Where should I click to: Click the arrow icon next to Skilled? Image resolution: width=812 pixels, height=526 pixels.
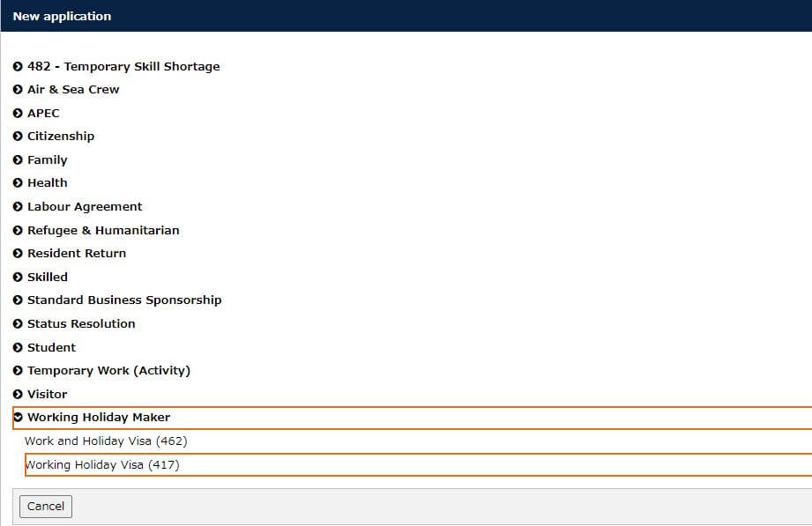point(18,277)
